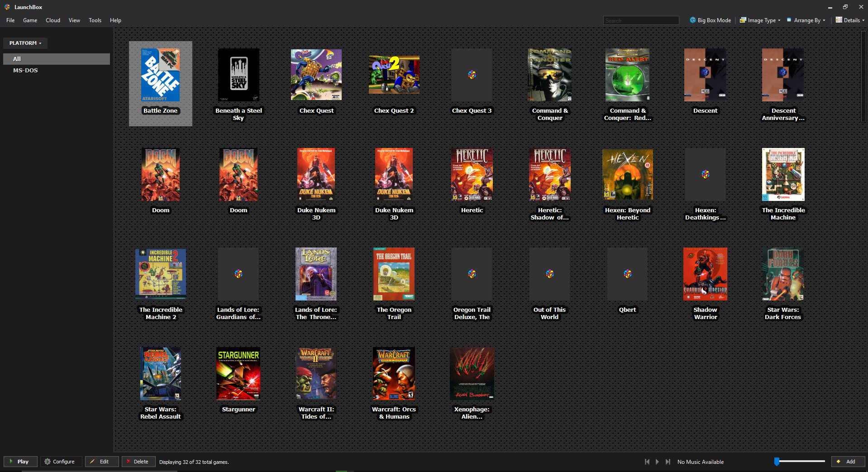This screenshot has height=472, width=868.
Task: Select The Incredible Machine cover
Action: coord(783,175)
